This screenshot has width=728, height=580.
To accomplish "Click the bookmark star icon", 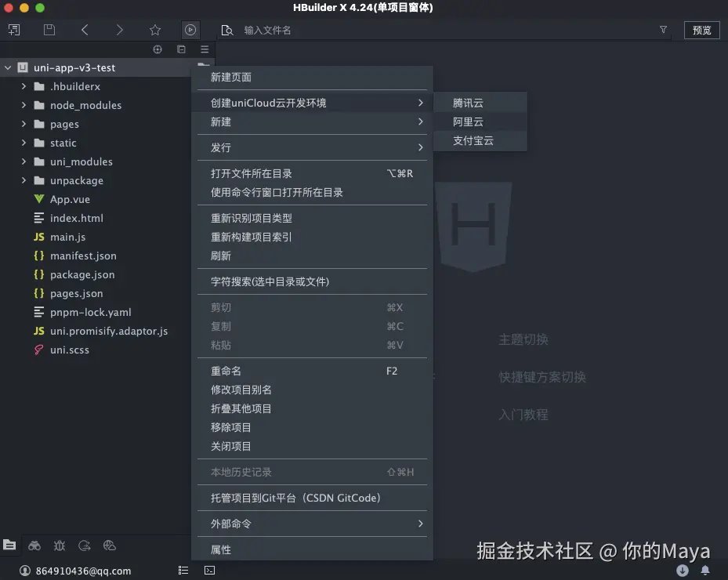I will (x=155, y=31).
